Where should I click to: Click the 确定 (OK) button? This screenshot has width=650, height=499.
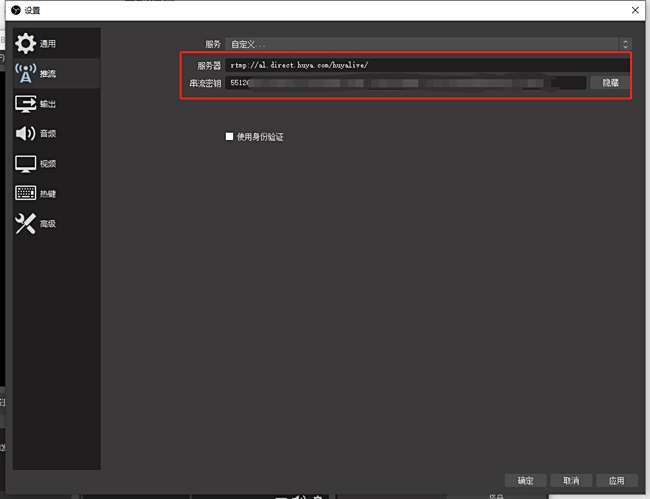click(525, 480)
